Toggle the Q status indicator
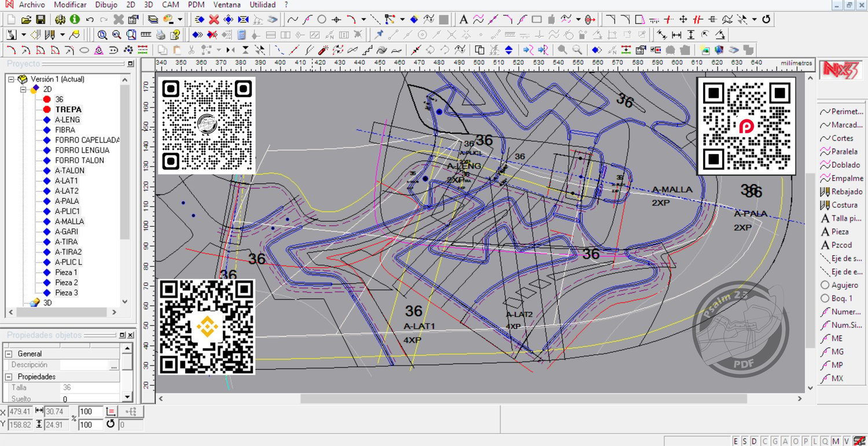868x446 pixels. 825,441
